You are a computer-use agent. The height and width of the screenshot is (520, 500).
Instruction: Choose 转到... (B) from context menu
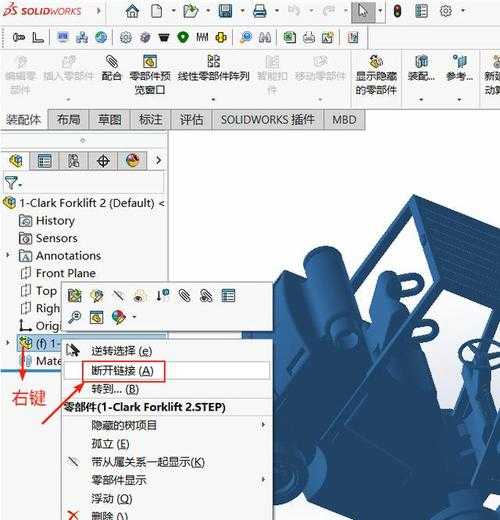(x=167, y=389)
